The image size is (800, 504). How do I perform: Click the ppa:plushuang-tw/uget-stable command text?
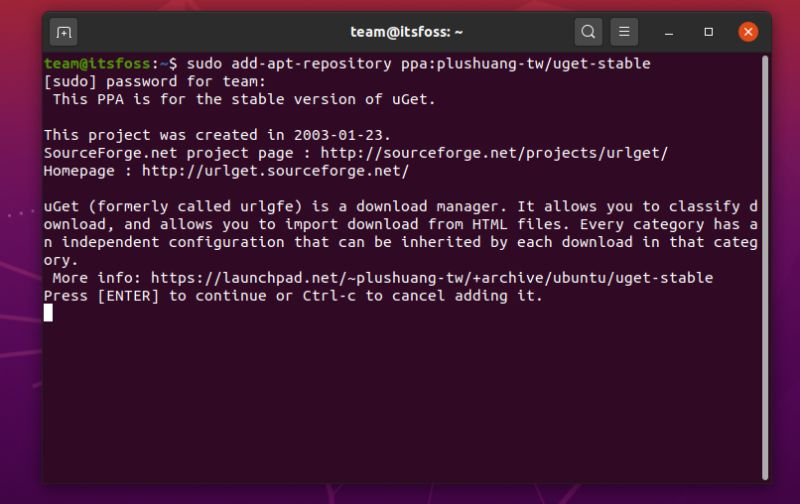[x=526, y=64]
